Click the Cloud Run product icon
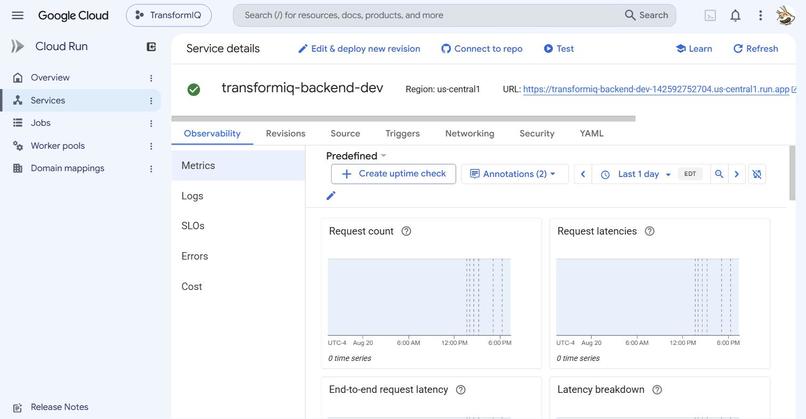 point(17,46)
